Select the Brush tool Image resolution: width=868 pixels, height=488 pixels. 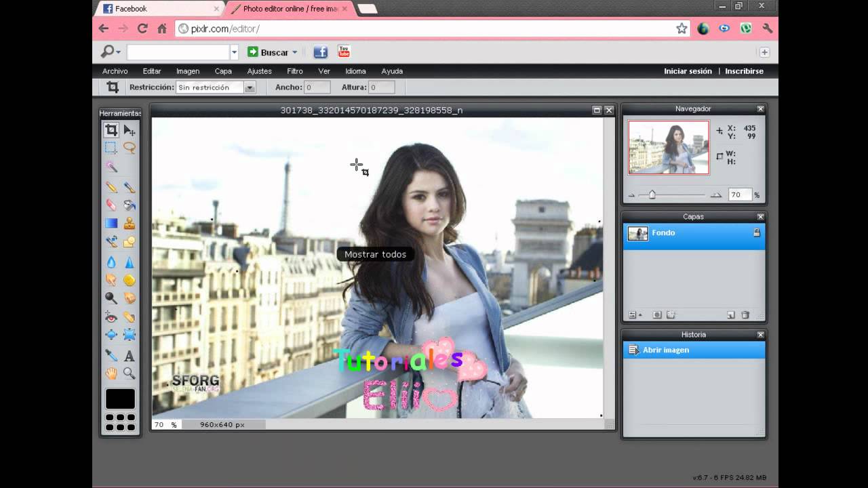(129, 187)
